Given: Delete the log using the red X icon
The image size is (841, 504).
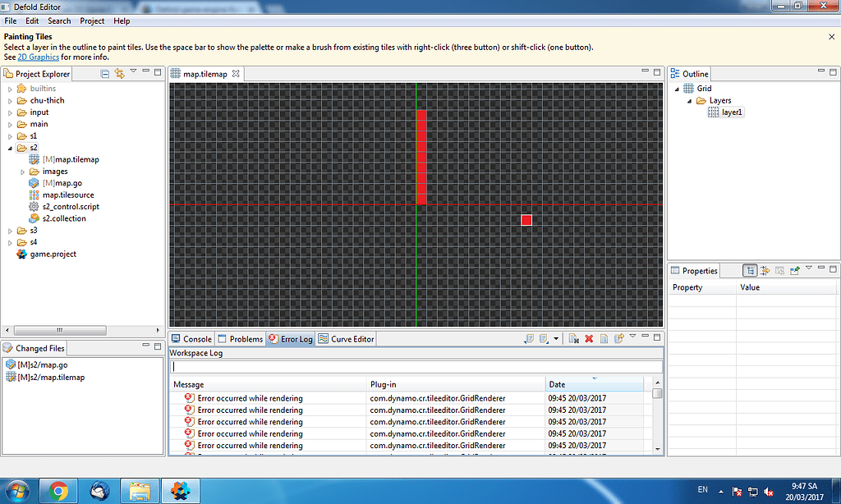Looking at the screenshot, I should pyautogui.click(x=589, y=337).
